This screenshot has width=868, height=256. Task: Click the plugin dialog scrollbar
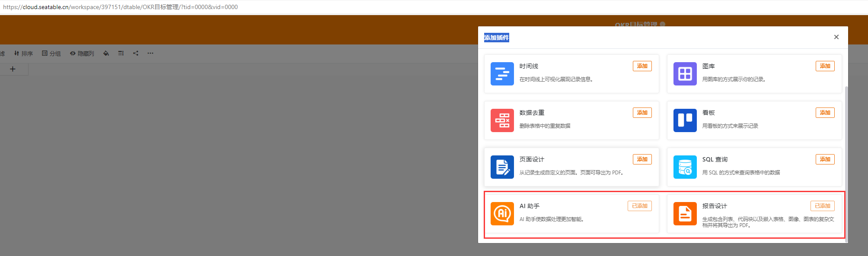click(846, 164)
